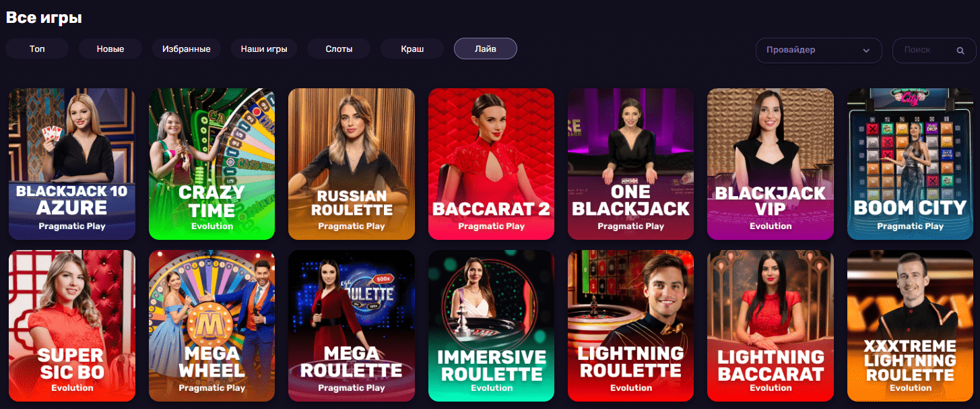
Task: Open the Boom City game card
Action: (x=910, y=164)
